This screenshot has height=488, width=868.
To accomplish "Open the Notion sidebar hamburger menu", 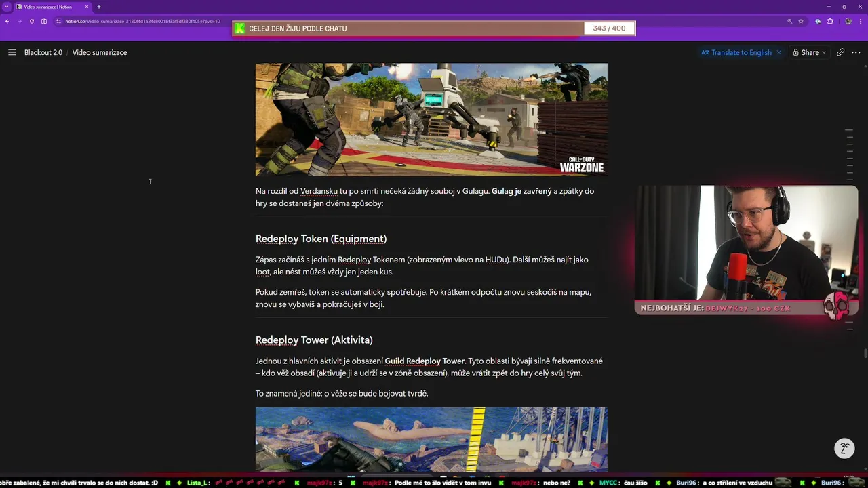I will tap(12, 52).
